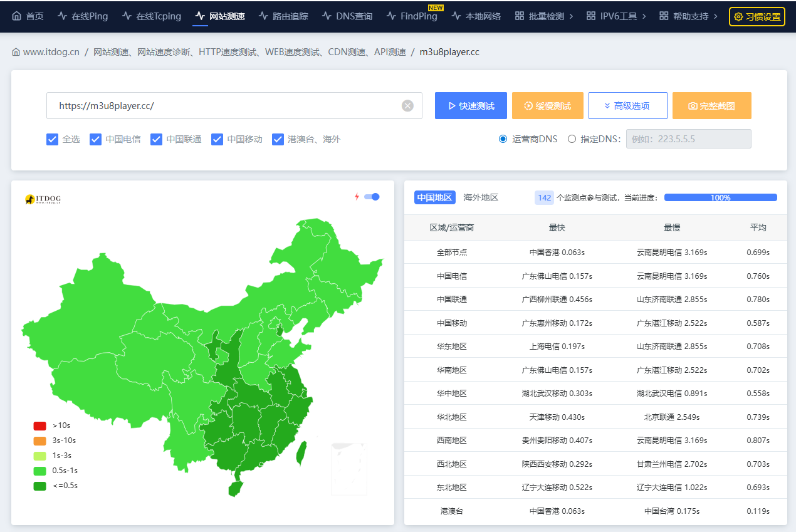This screenshot has height=532, width=796.
Task: Expand the 批量检测 menu arrow
Action: [571, 16]
